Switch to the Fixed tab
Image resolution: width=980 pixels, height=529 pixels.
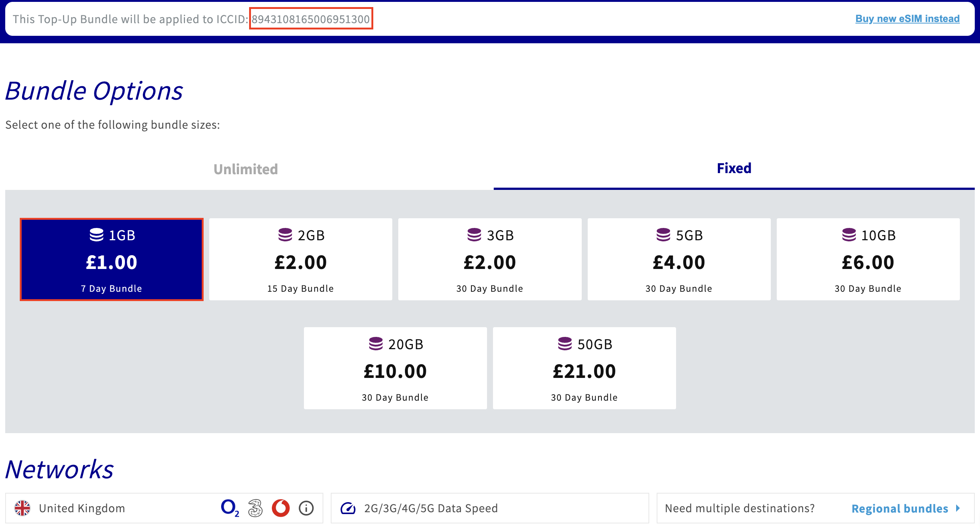[x=734, y=169]
